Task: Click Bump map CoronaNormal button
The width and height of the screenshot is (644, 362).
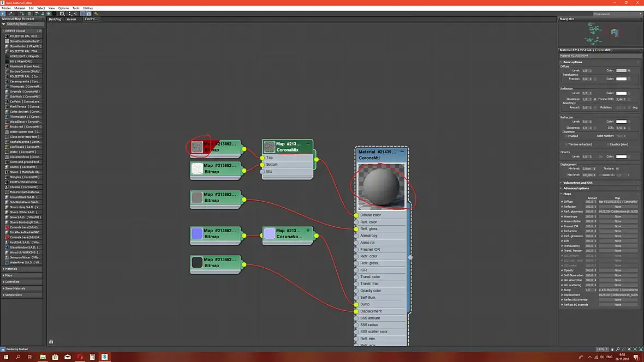Action: [618, 290]
